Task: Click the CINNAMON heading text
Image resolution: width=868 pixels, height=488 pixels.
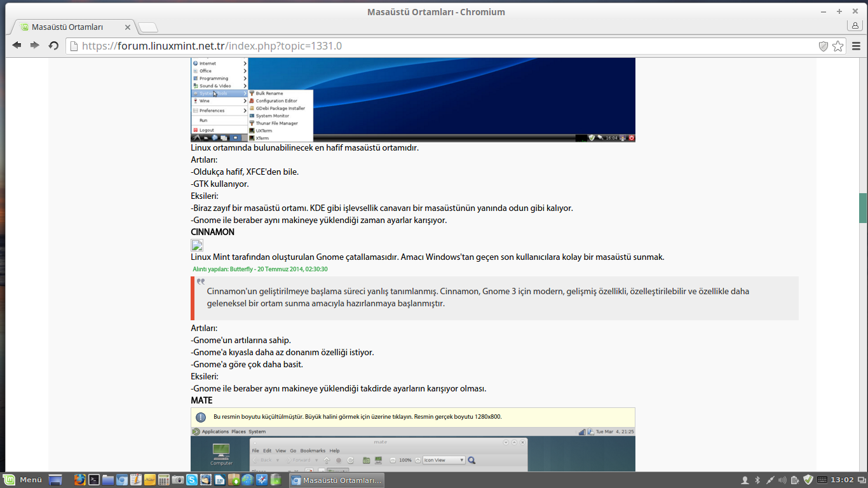Action: coord(213,233)
